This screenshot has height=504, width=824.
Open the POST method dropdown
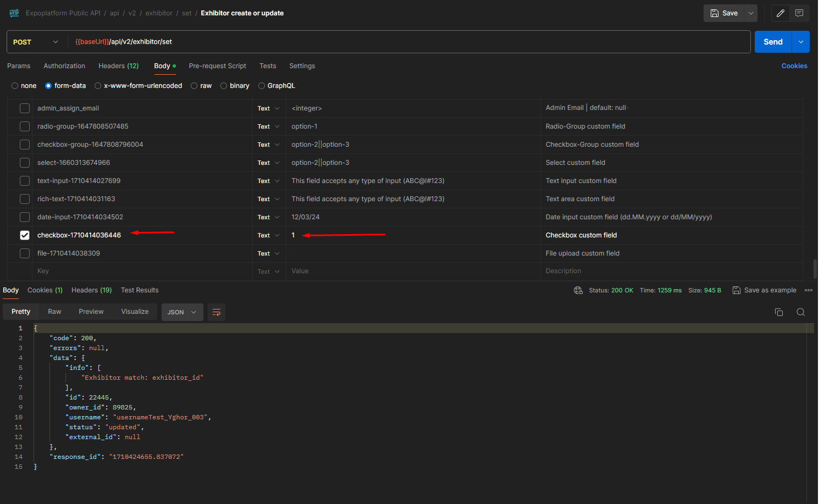36,41
